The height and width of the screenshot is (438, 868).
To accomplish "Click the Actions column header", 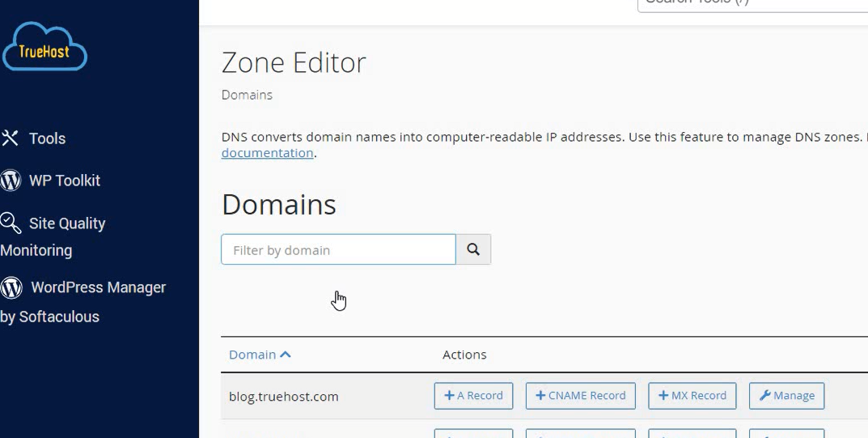I will 464,355.
